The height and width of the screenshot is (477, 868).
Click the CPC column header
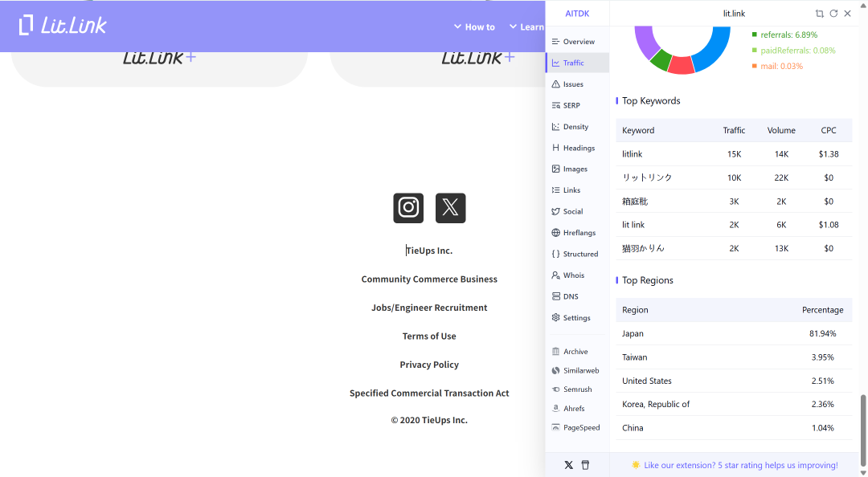click(829, 131)
